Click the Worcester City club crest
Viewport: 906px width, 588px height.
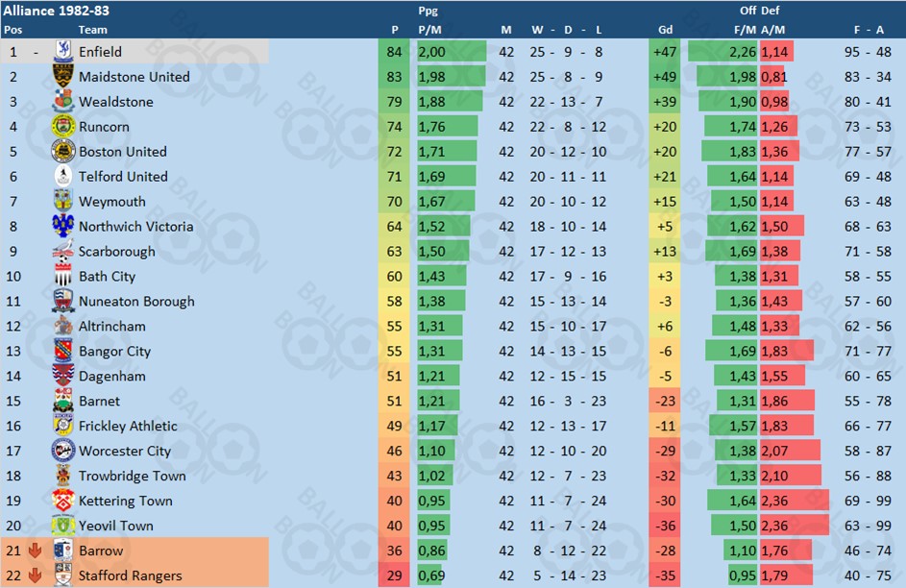point(63,451)
